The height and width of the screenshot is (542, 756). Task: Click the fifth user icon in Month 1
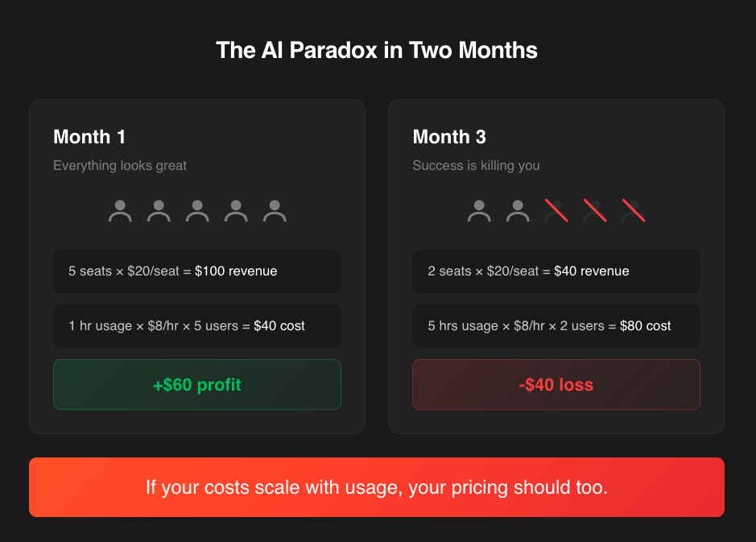(275, 211)
